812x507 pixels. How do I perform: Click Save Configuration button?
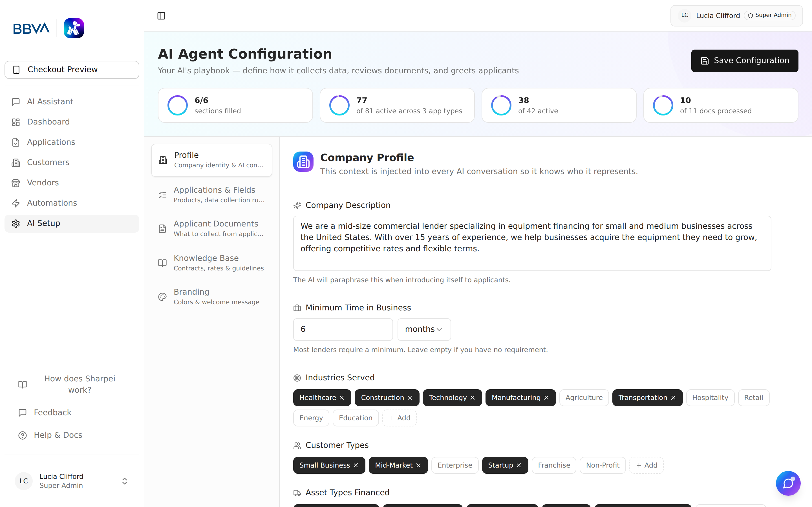coord(744,61)
